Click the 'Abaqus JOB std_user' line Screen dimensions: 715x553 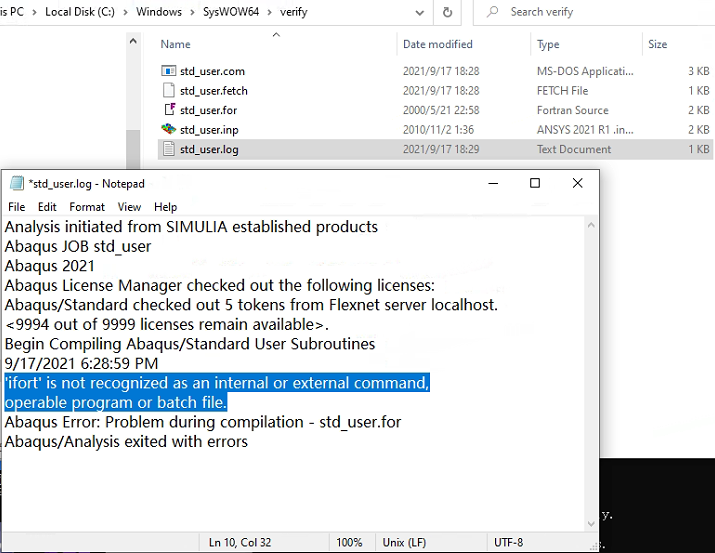coord(78,246)
